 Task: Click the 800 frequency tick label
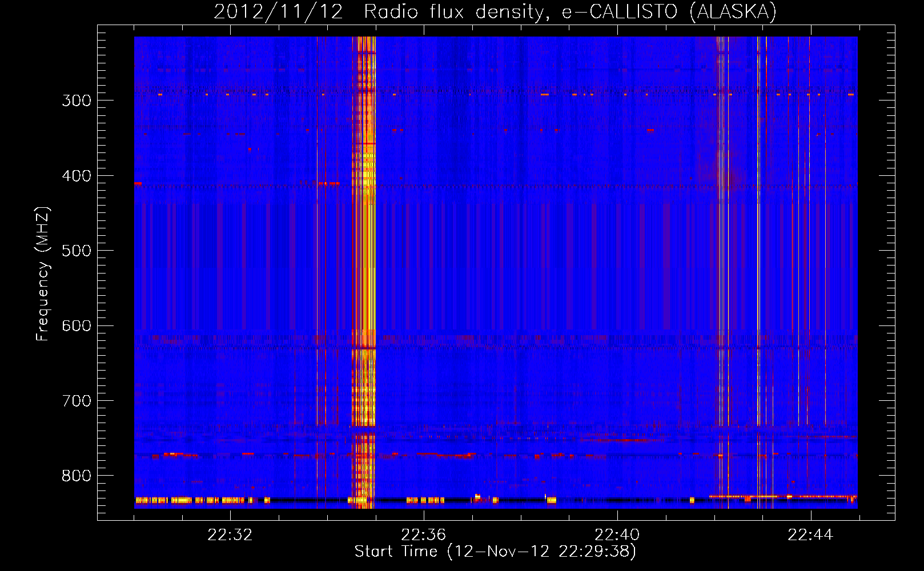pos(77,476)
